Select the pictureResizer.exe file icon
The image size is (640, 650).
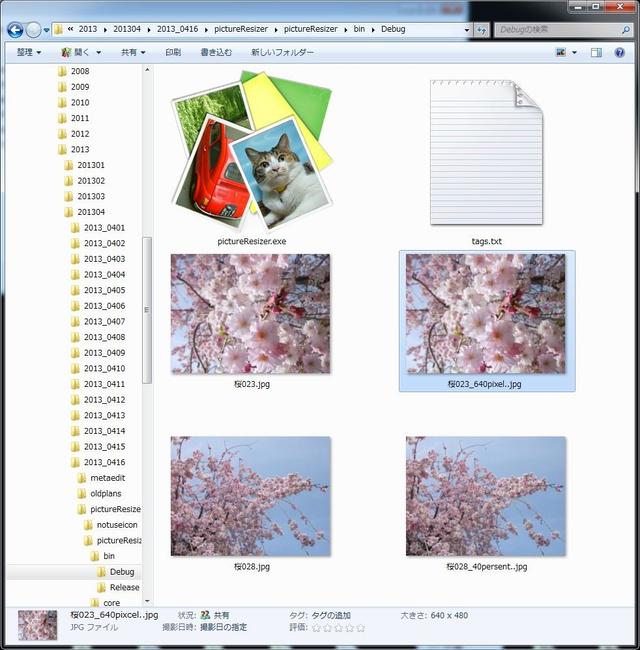pyautogui.click(x=251, y=151)
